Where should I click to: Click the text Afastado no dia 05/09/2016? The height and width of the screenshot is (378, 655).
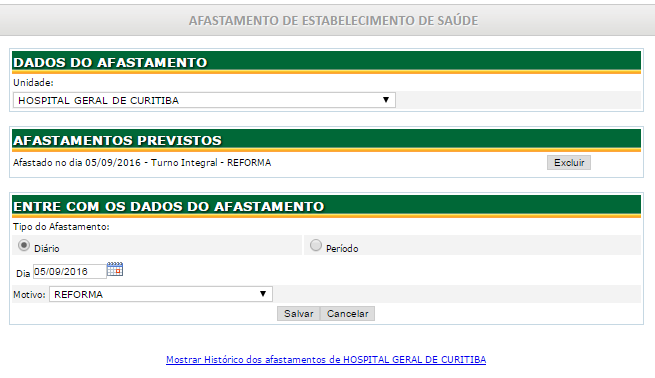click(77, 162)
